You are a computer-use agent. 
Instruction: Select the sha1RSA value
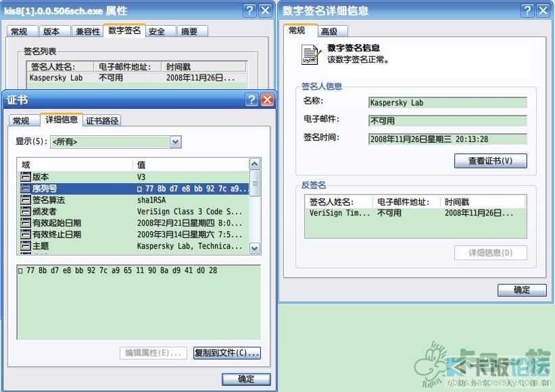[x=151, y=200]
